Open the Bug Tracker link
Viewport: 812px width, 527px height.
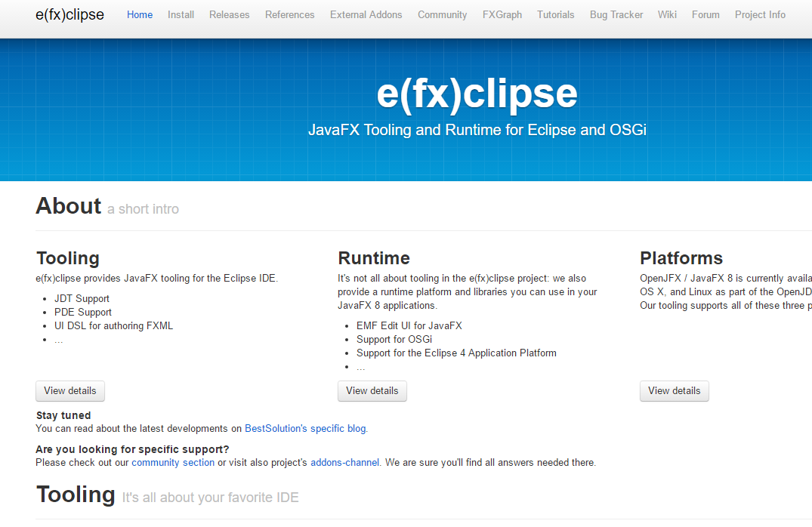pyautogui.click(x=616, y=14)
